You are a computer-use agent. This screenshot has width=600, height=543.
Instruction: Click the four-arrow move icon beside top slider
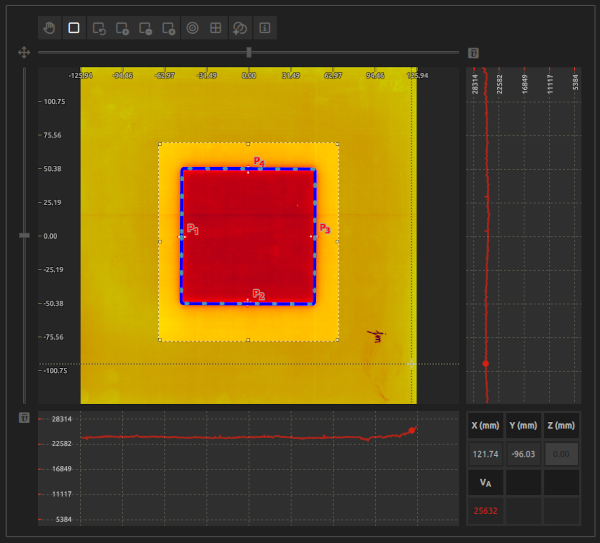click(24, 52)
